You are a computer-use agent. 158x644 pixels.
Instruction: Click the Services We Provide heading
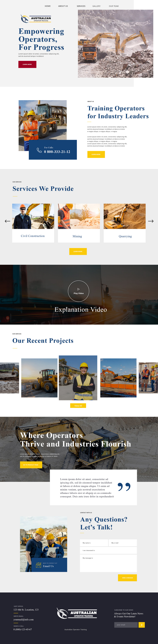[x=43, y=189]
